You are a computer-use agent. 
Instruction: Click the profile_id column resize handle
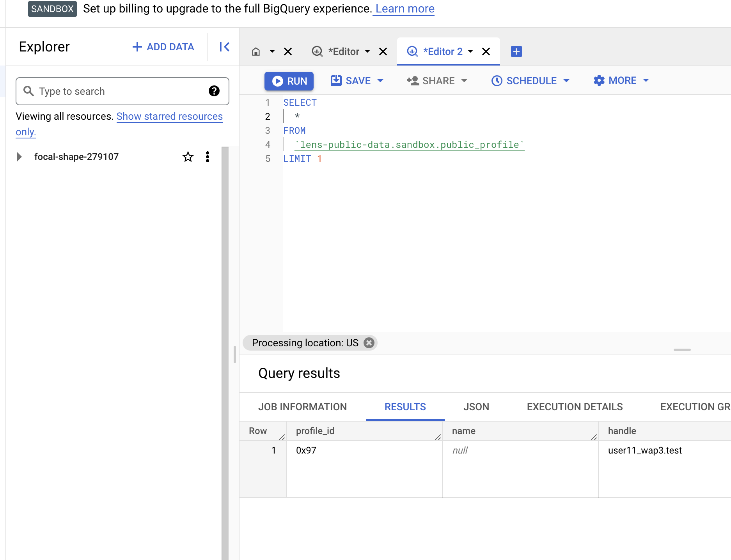[438, 437]
